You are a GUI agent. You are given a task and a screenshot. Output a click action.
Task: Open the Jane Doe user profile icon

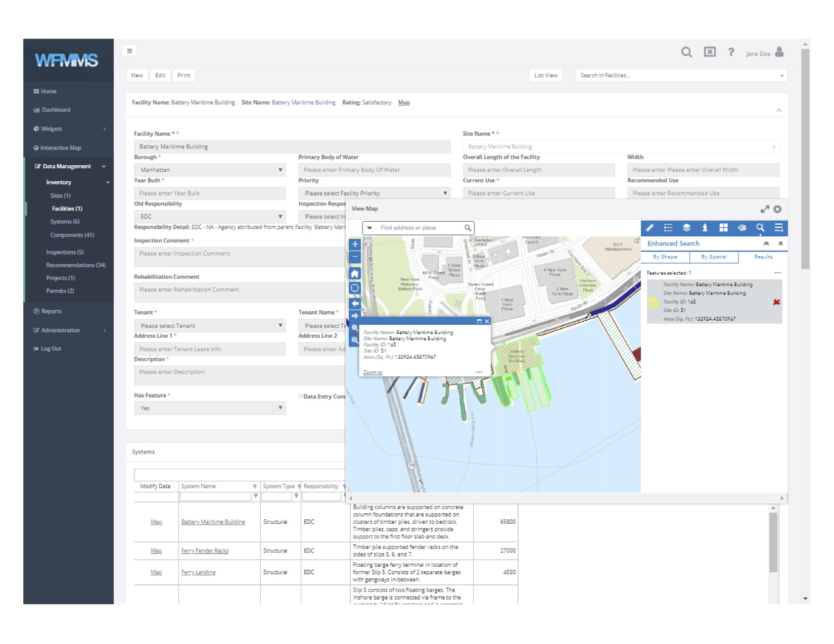pyautogui.click(x=779, y=52)
